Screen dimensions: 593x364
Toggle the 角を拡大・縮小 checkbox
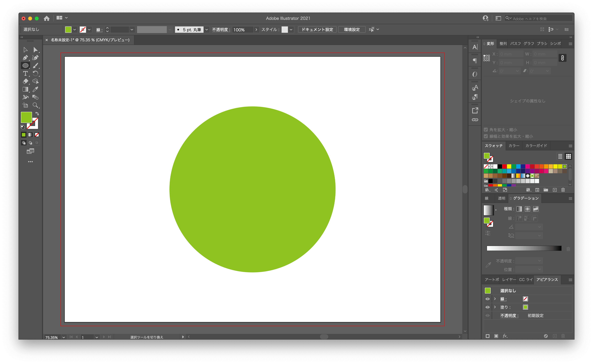coord(486,130)
